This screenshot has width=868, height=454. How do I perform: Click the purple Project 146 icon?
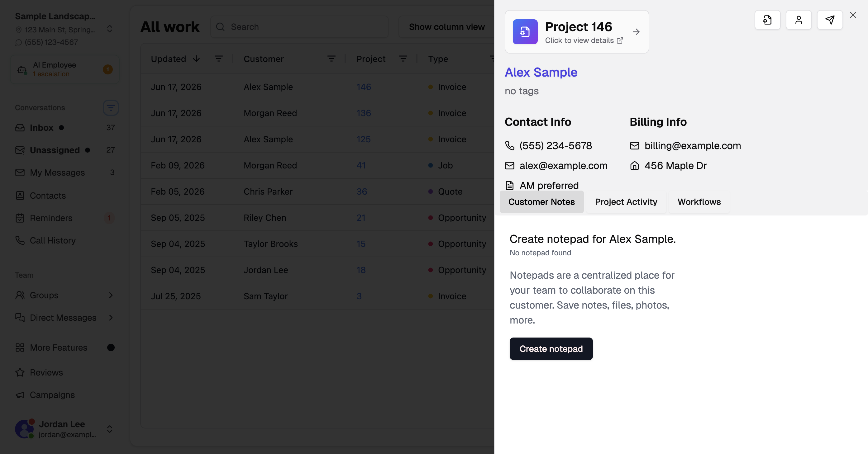click(x=525, y=32)
